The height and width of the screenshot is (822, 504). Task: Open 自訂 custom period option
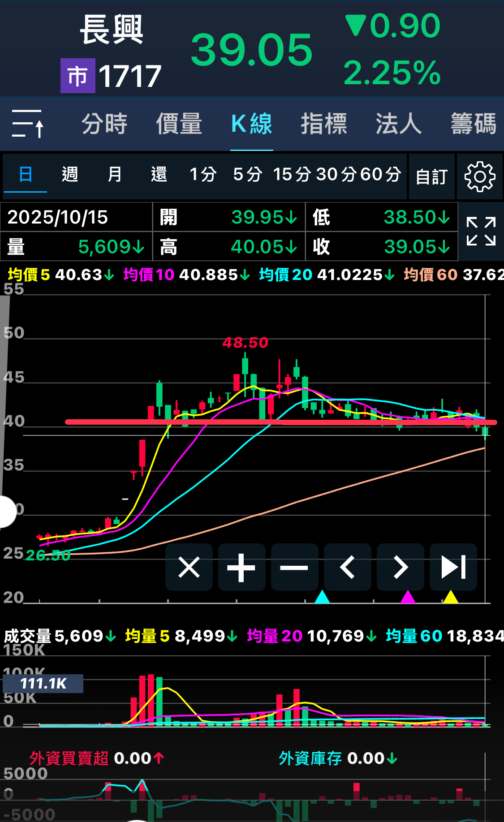[x=431, y=176]
